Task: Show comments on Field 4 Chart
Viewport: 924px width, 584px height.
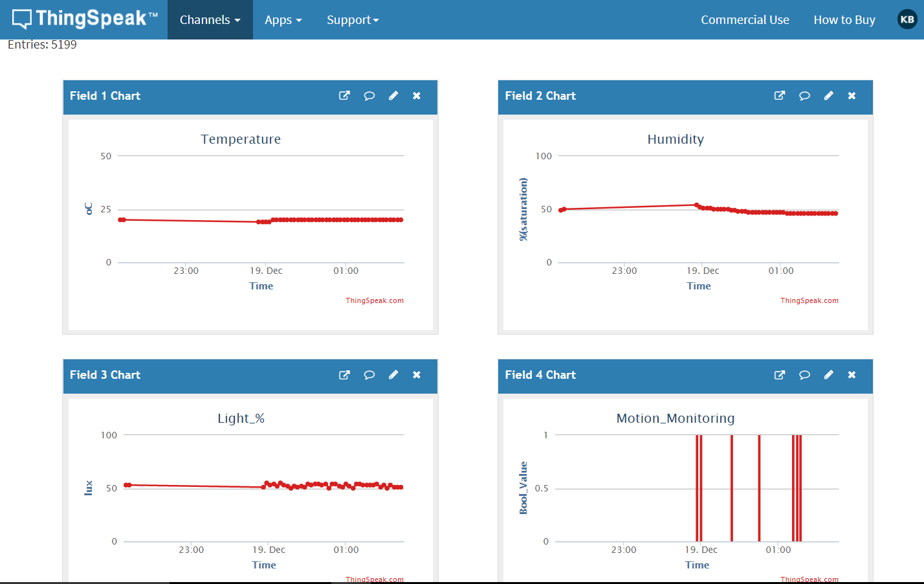Action: [x=804, y=375]
